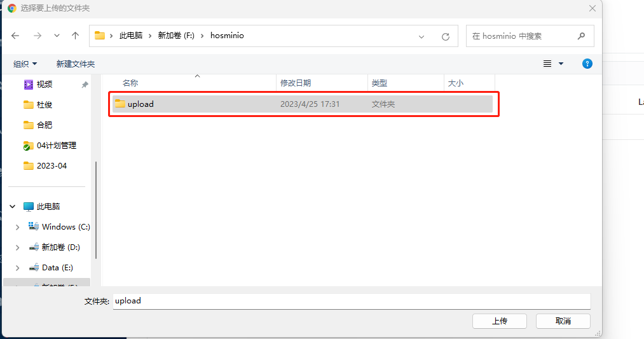This screenshot has width=644, height=339.
Task: Open the recent locations dropdown arrow
Action: 57,36
